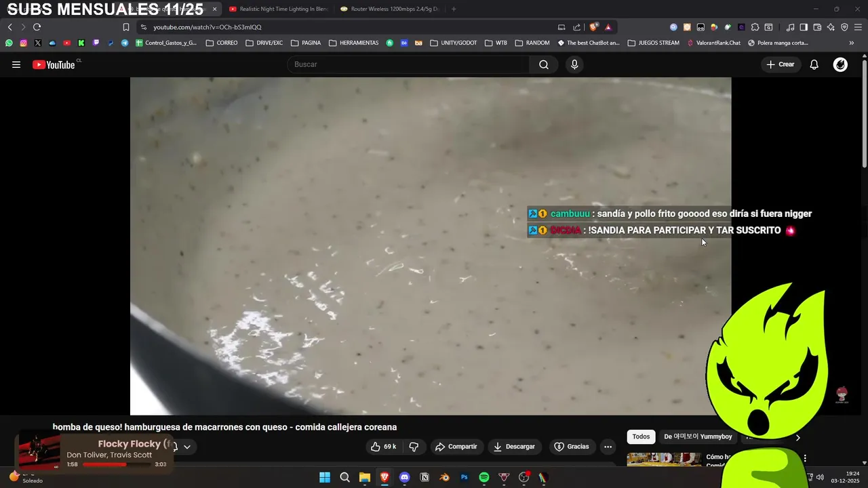This screenshot has height=488, width=868.
Task: Reload the page in the browser
Action: (x=37, y=27)
